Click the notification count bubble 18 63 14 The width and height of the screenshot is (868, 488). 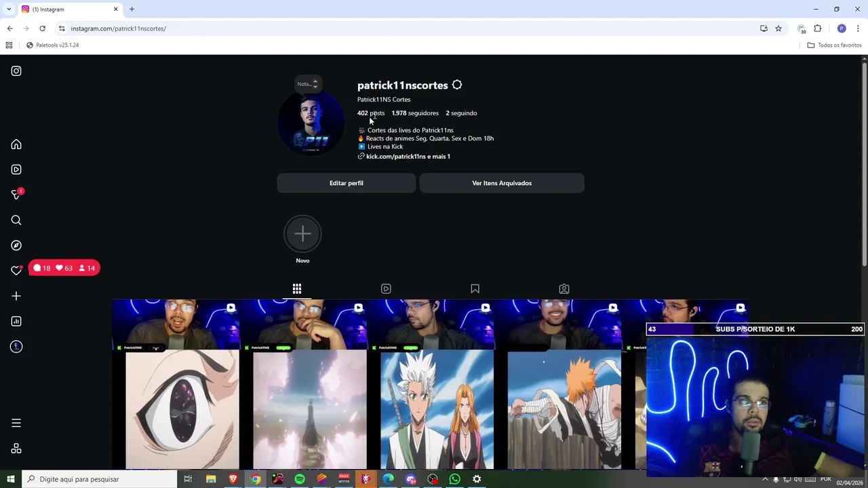pos(64,268)
